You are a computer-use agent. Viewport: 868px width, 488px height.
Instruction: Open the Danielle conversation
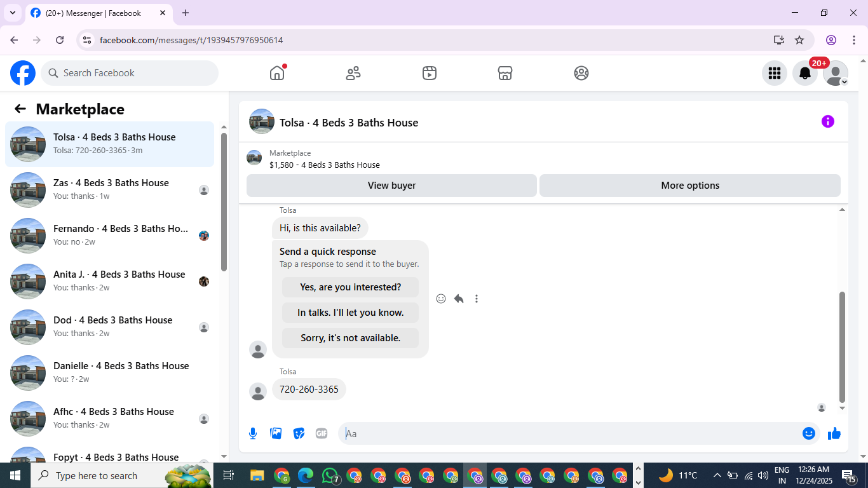tap(109, 373)
